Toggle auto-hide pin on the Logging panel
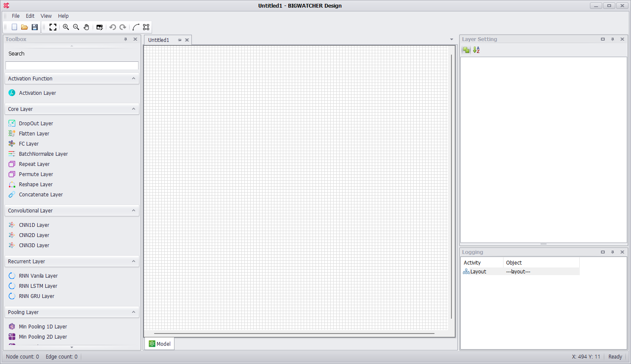This screenshot has width=631, height=364. 612,252
